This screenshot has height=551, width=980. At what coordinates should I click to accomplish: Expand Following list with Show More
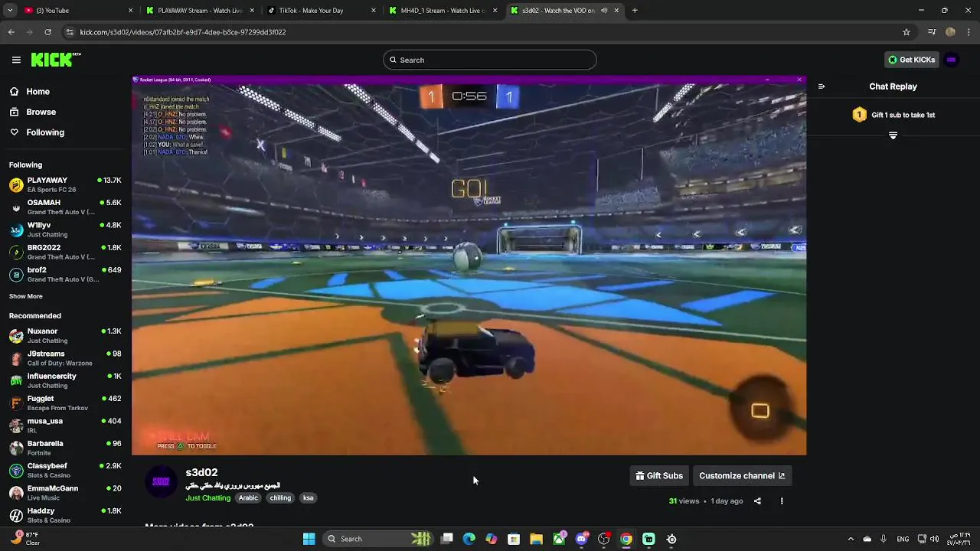point(26,296)
